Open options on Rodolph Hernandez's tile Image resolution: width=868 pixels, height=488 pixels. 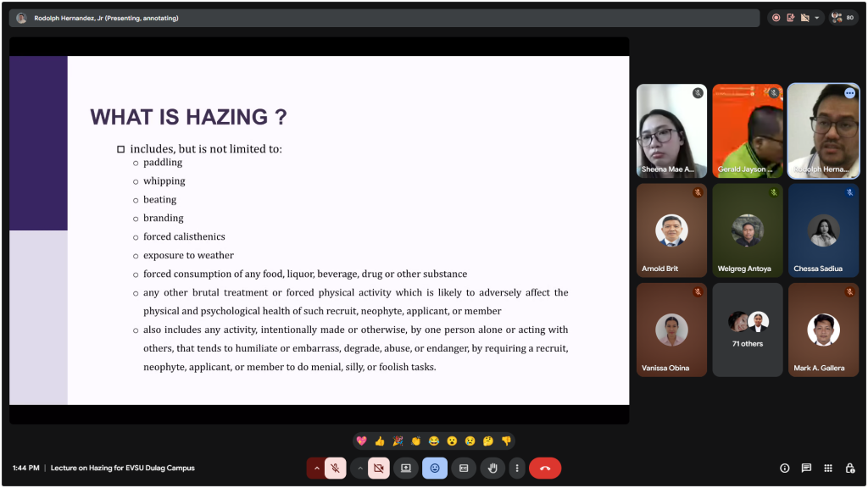pyautogui.click(x=849, y=93)
